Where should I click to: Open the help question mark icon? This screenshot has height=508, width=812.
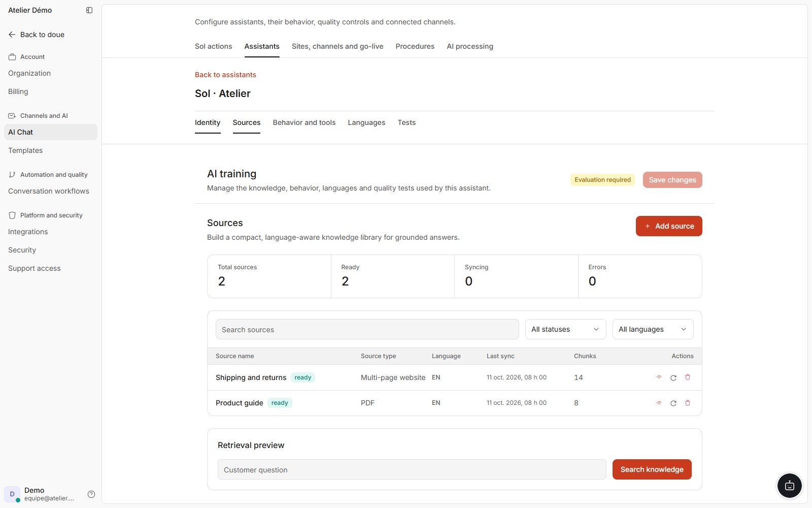(x=91, y=494)
